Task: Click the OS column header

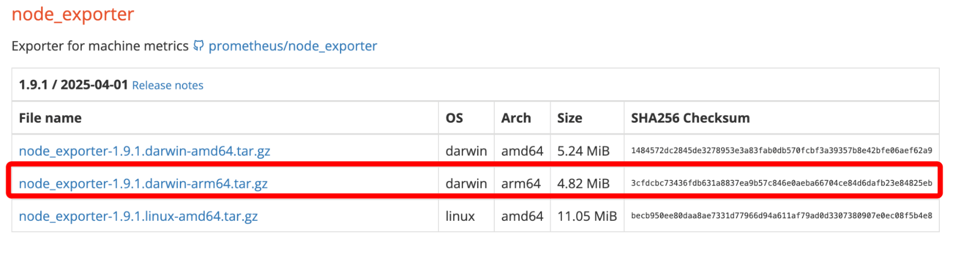Action: point(454,118)
